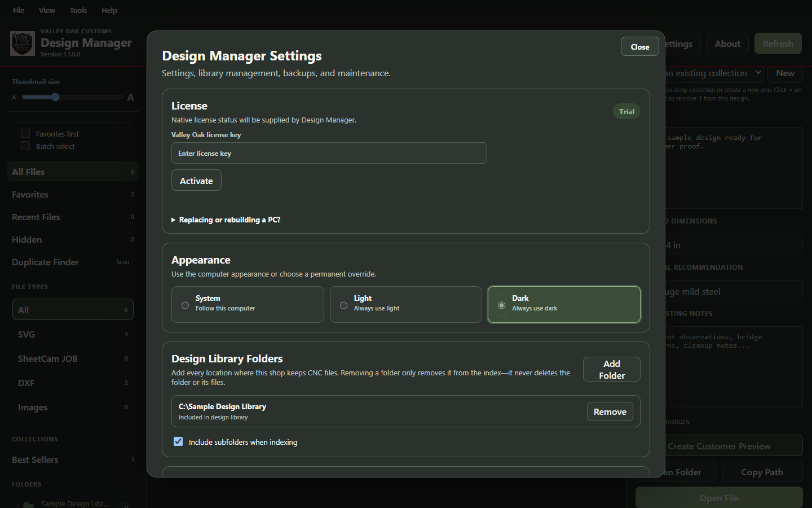Select Hidden in the sidebar

pos(73,239)
